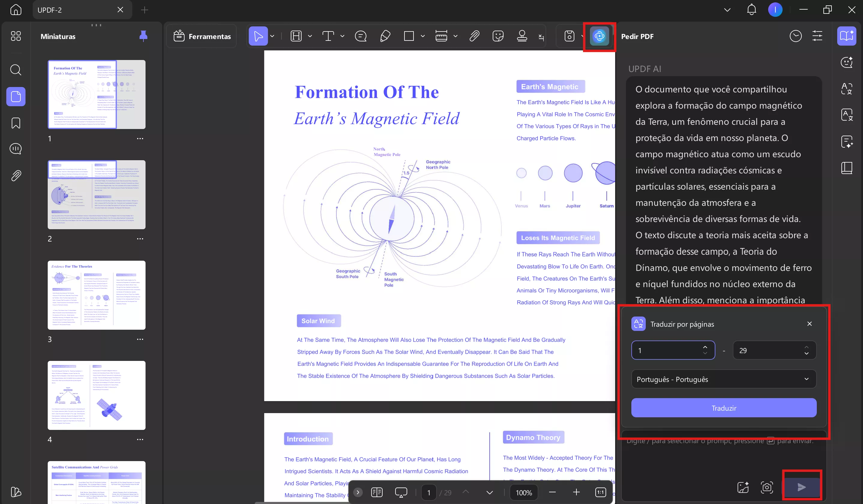Screen dimensions: 863x504
Task: Open page 3 thumbnail
Action: [97, 295]
